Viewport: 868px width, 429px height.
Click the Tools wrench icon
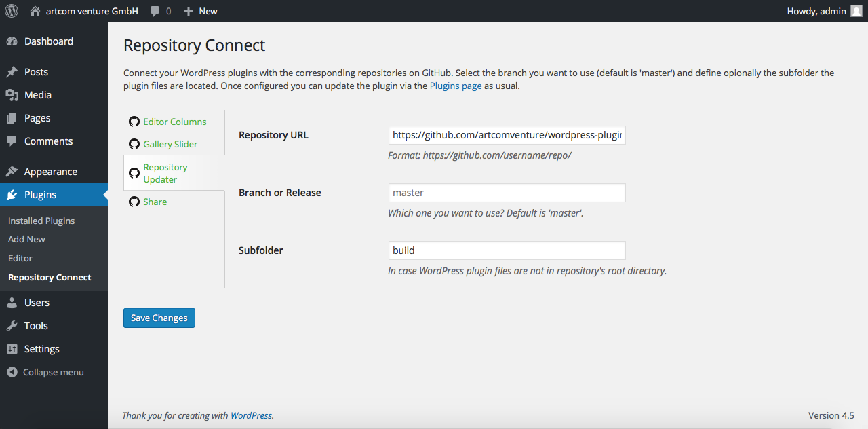pos(12,326)
